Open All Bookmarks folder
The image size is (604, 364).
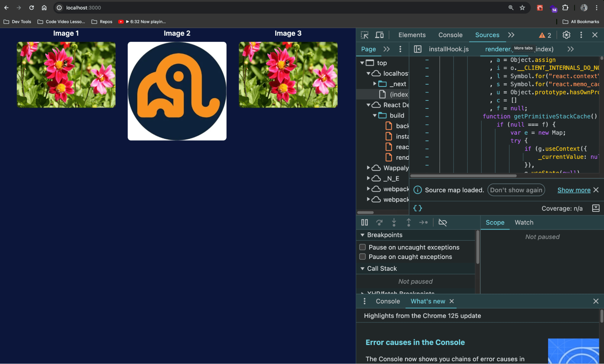[x=581, y=22]
